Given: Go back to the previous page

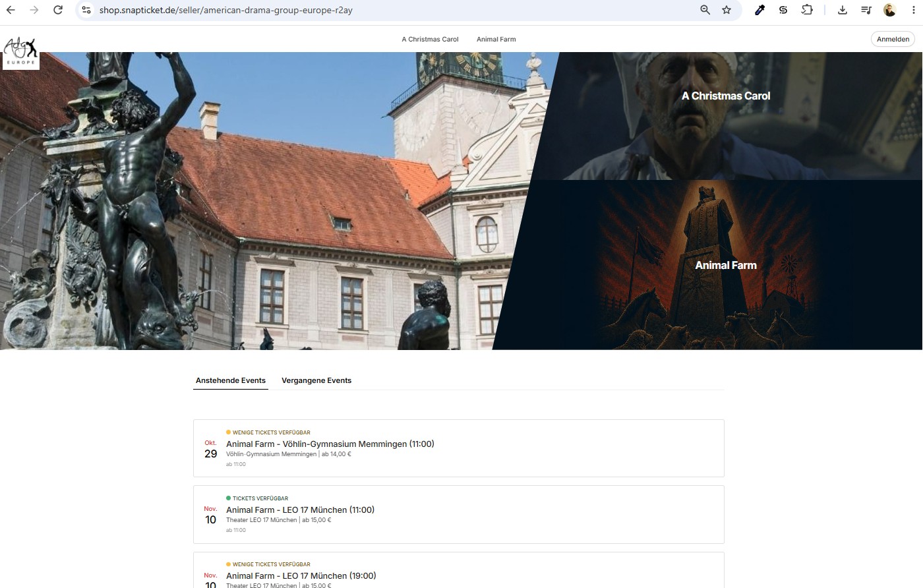Looking at the screenshot, I should (x=11, y=10).
